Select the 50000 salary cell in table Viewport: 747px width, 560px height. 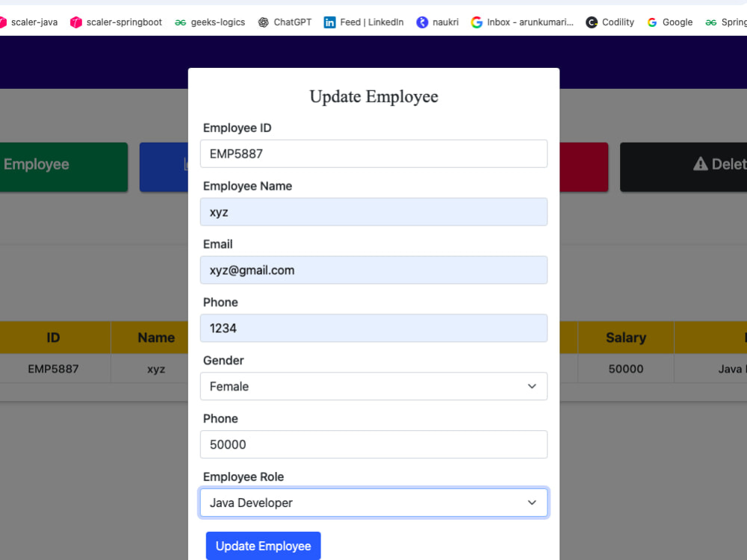[626, 369]
